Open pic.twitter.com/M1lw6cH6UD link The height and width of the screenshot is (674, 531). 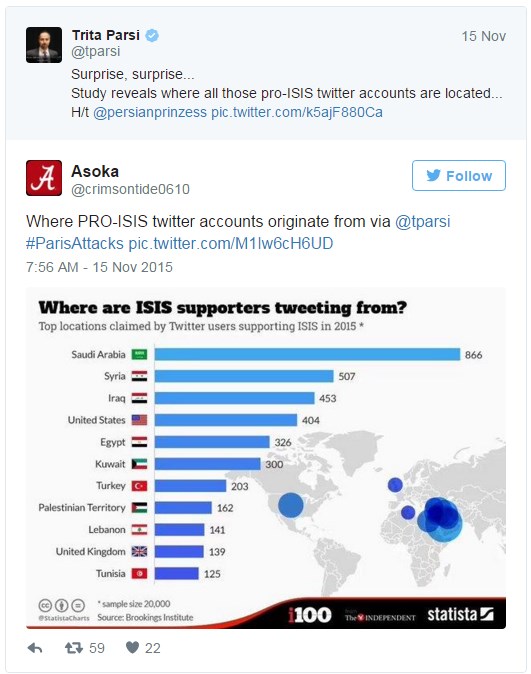(231, 244)
